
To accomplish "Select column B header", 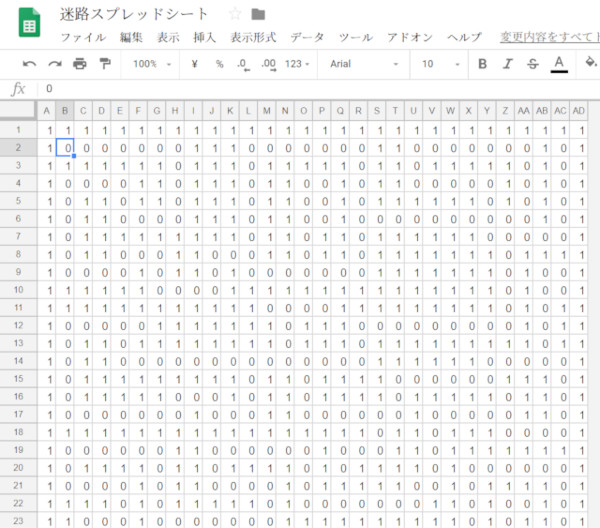I will coord(65,111).
